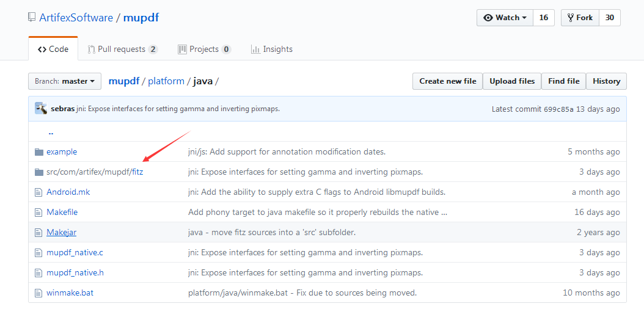644x320 pixels.
Task: Open the commit History button
Action: pyautogui.click(x=606, y=81)
